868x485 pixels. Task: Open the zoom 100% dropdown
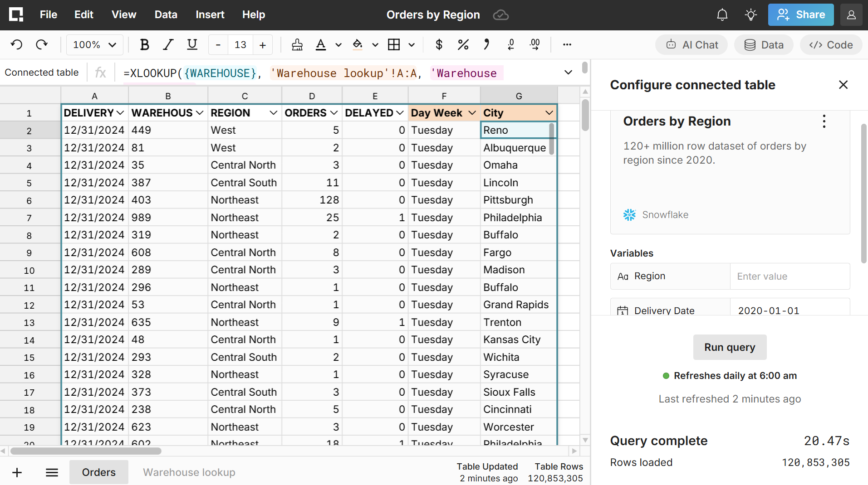[94, 44]
